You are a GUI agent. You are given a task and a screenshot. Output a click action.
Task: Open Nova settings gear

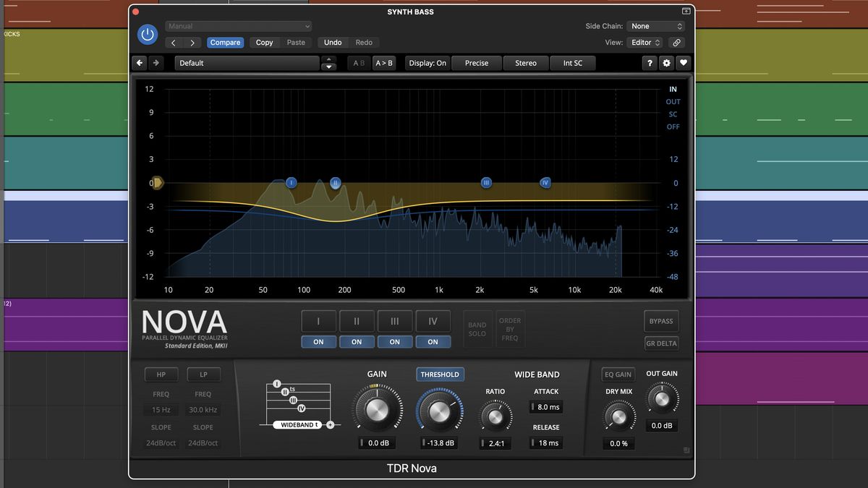tap(666, 63)
